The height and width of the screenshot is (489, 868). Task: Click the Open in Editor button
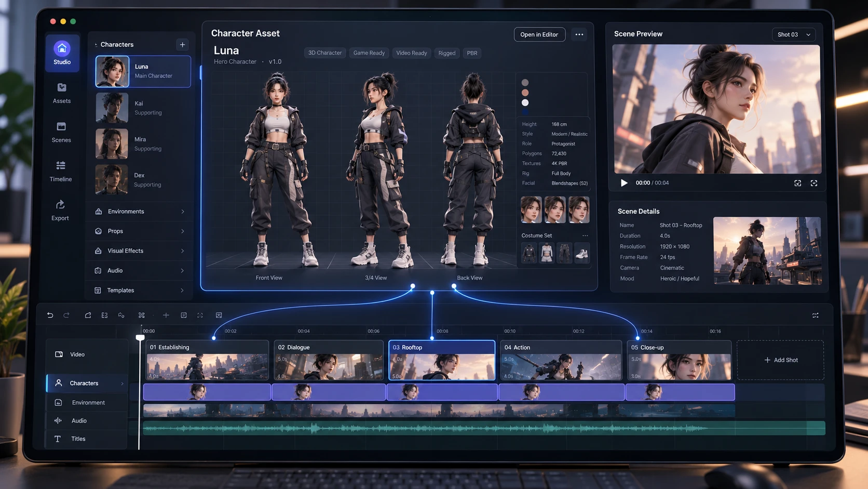coord(539,35)
